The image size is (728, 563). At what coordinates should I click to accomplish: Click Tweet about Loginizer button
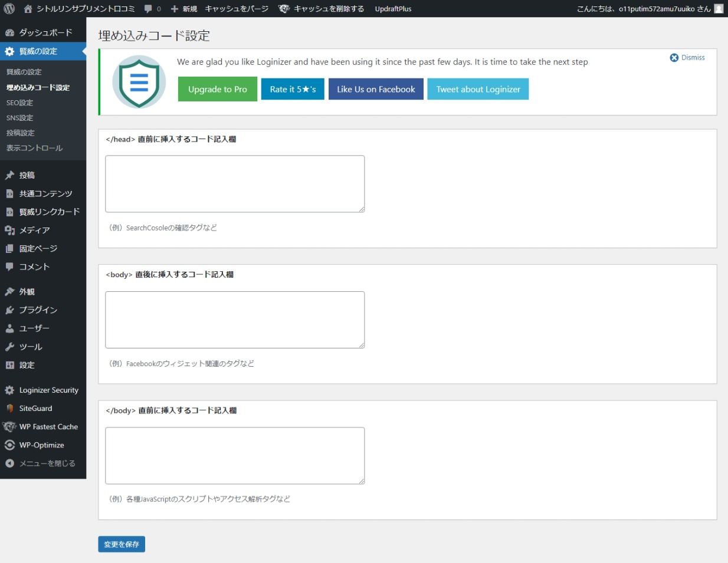click(x=478, y=89)
